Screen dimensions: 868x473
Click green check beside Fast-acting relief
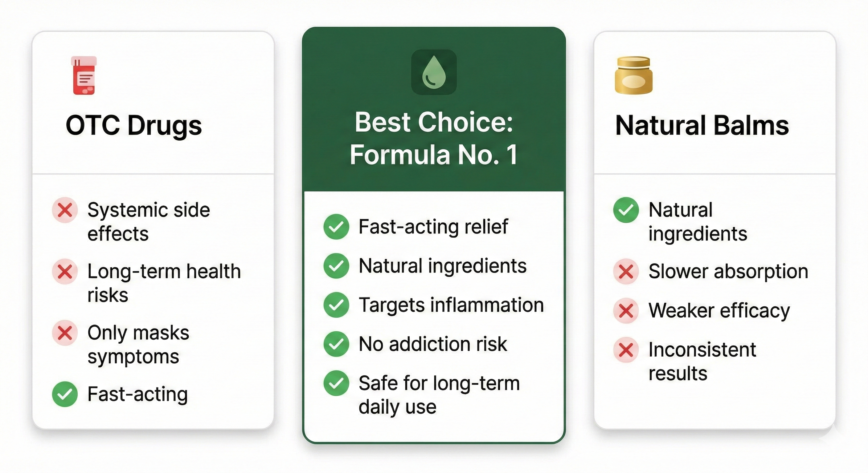(x=336, y=227)
